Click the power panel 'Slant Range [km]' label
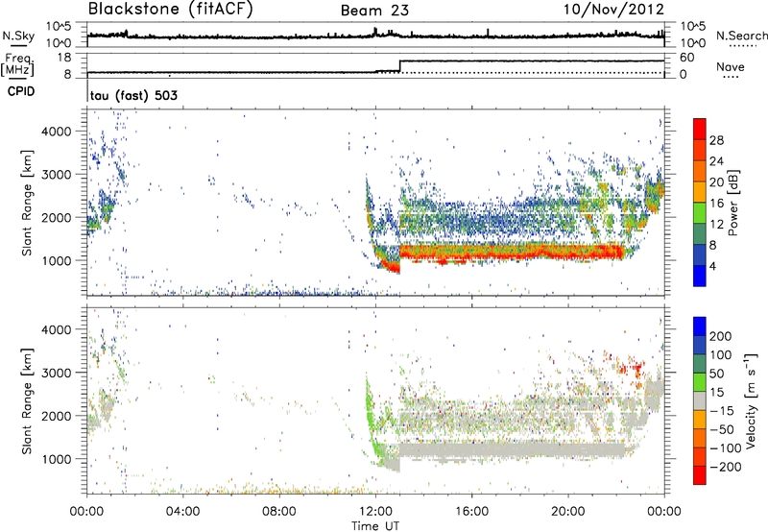Image resolution: width=768 pixels, height=532 pixels. click(x=27, y=203)
